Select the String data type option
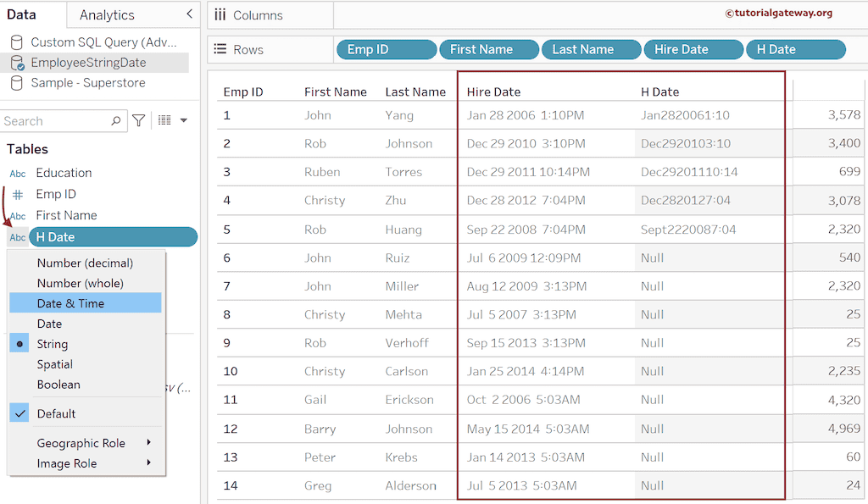Viewport: 868px width, 504px height. point(53,344)
